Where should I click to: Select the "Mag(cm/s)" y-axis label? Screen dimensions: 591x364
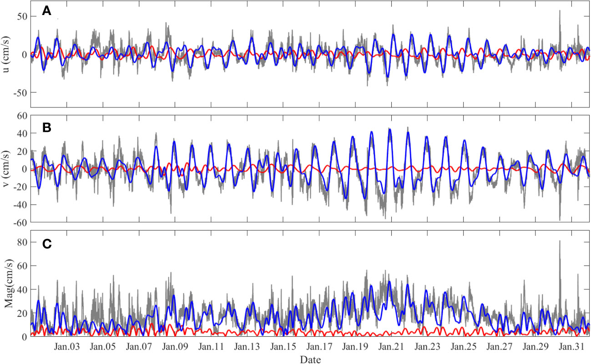point(9,284)
